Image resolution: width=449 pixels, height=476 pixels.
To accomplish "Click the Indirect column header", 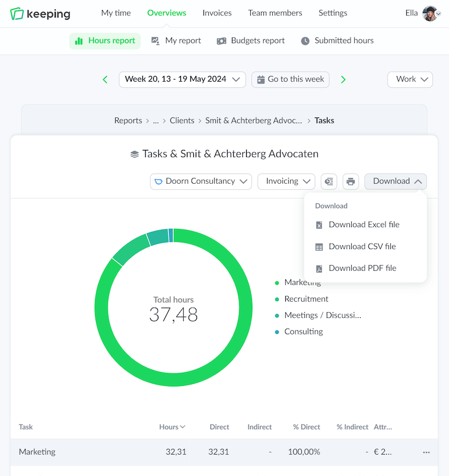I will [x=259, y=427].
